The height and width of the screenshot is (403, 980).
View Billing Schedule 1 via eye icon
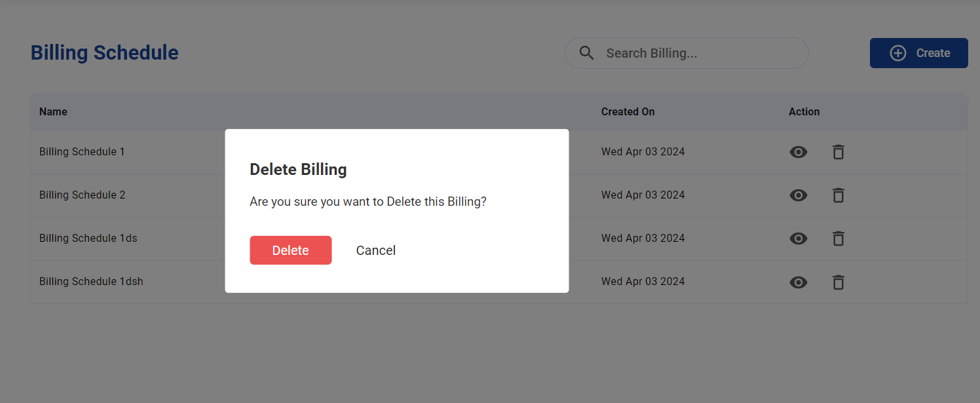pyautogui.click(x=798, y=152)
